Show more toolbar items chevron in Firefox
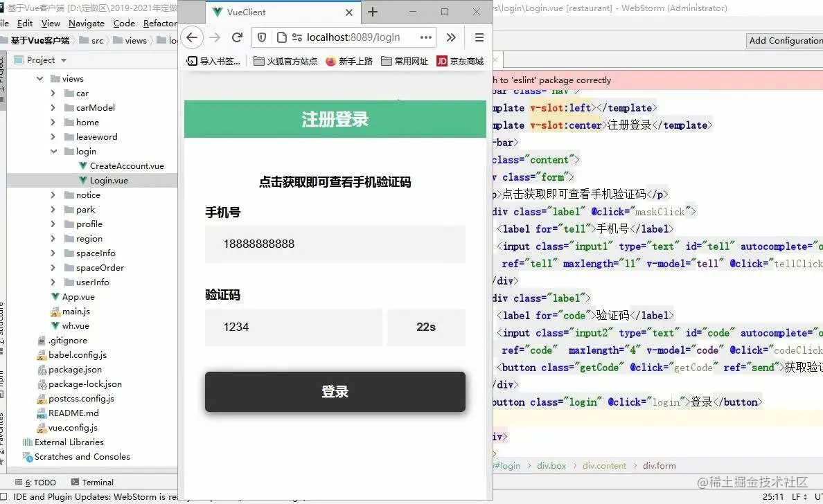This screenshot has height=504, width=823. click(x=451, y=37)
